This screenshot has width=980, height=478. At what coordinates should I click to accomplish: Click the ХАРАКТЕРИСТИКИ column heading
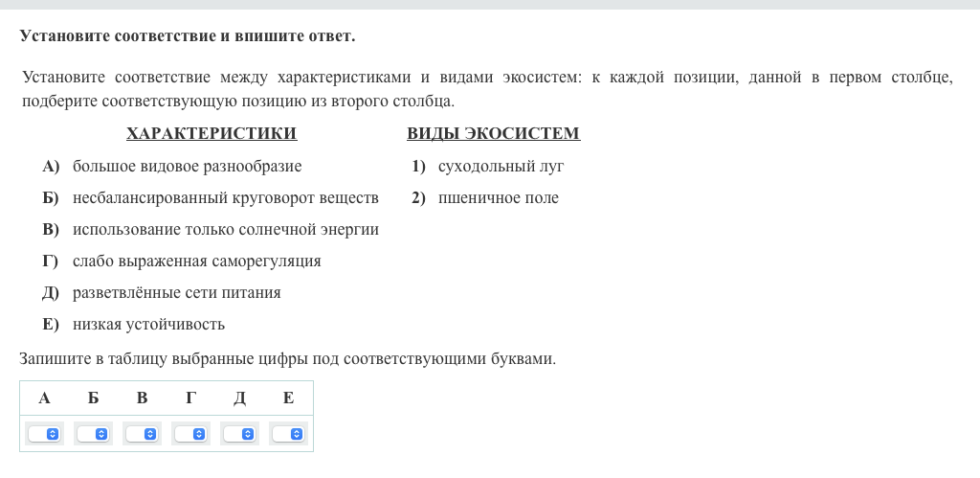coord(212,134)
